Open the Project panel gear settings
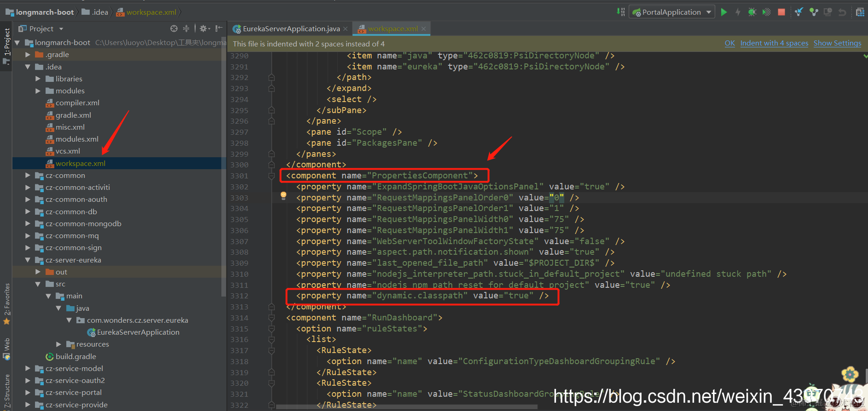Image resolution: width=868 pixels, height=411 pixels. click(x=204, y=29)
